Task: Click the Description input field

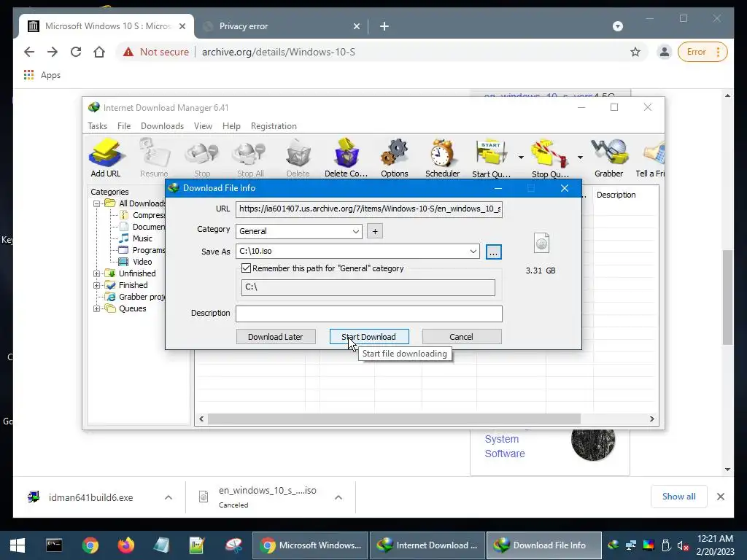Action: click(x=368, y=314)
